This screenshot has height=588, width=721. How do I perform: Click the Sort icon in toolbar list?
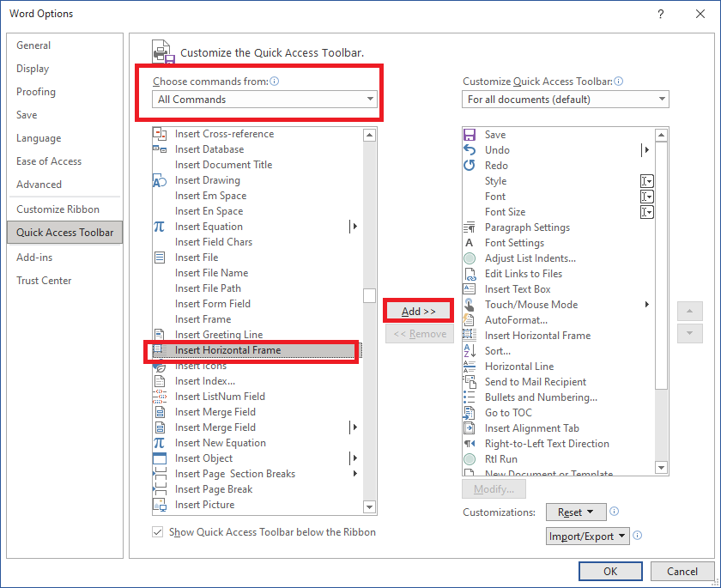[x=469, y=351]
